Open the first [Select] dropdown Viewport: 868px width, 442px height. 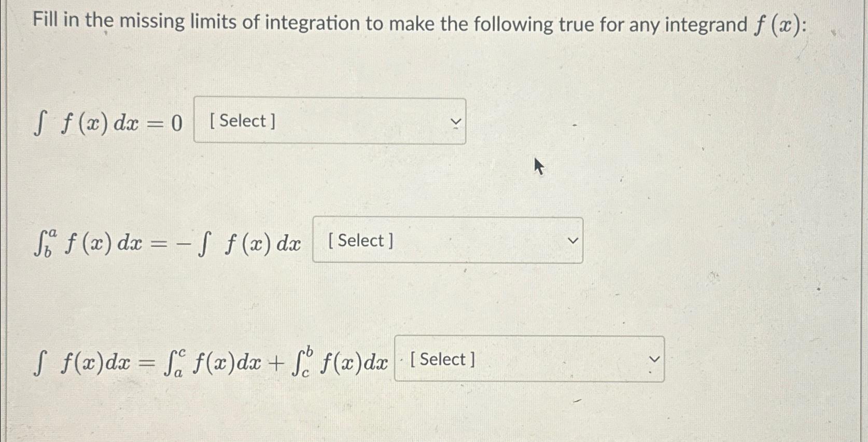(x=329, y=121)
